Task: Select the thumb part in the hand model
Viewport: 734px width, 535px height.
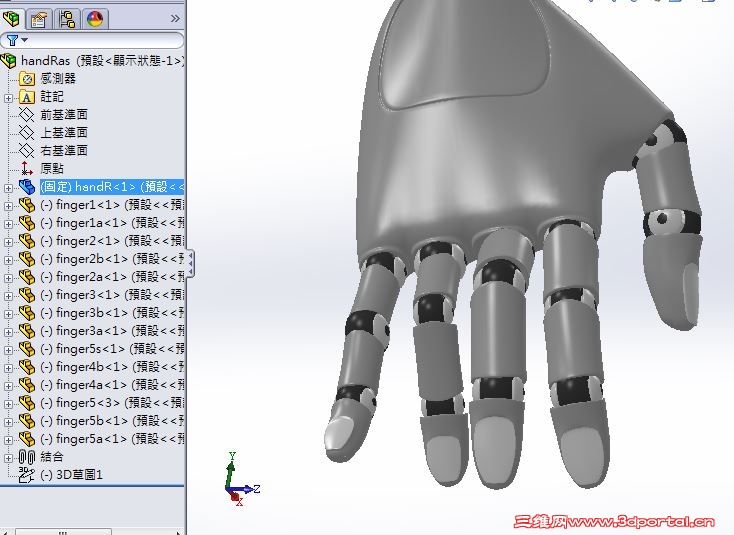Action: tap(669, 225)
